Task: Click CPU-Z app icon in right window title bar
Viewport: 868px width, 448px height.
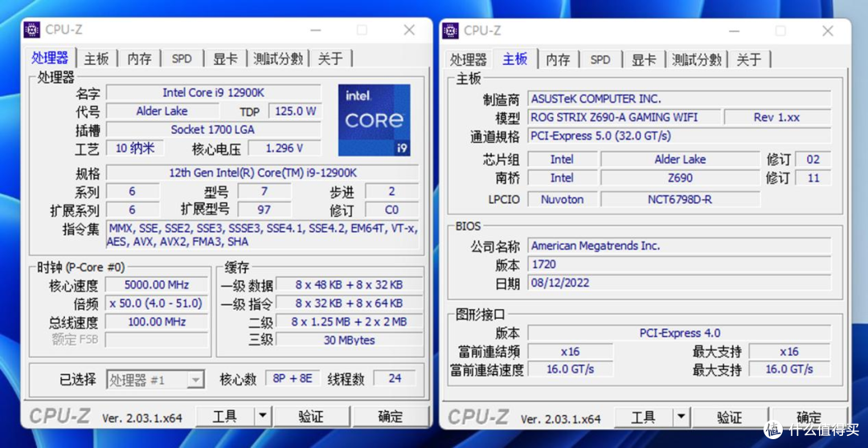Action: [450, 31]
